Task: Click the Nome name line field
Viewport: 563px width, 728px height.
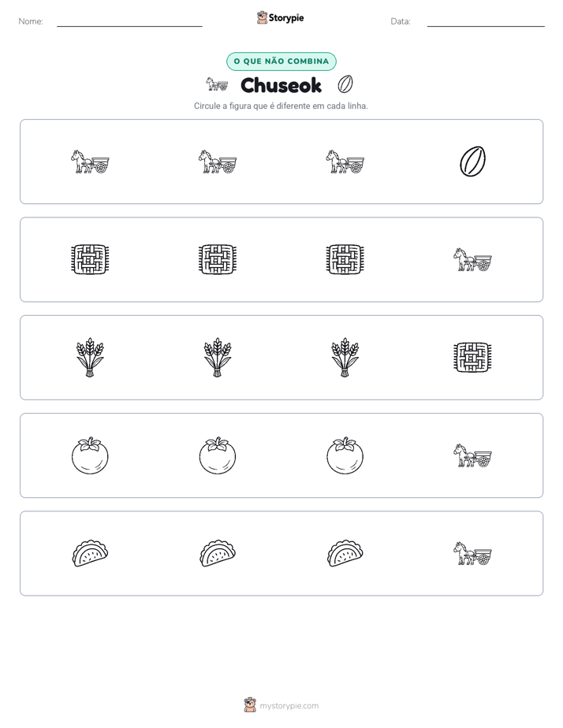Action: 129,21
